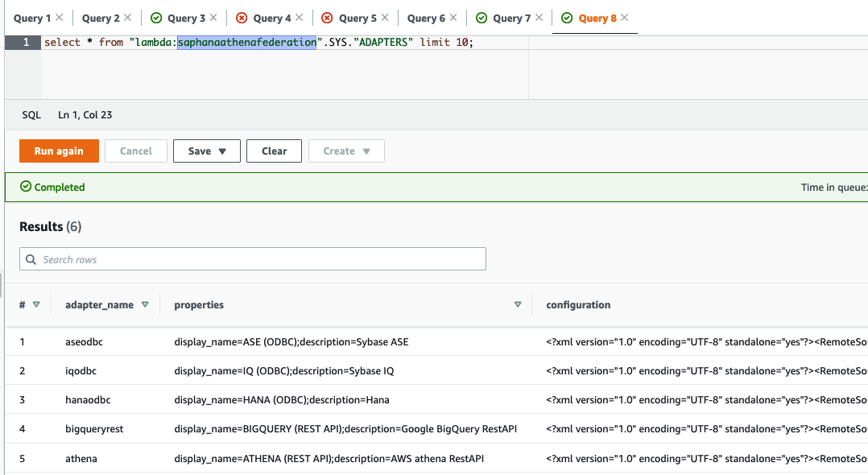This screenshot has width=868, height=475.
Task: Close the Query 8 tab
Action: tap(625, 18)
